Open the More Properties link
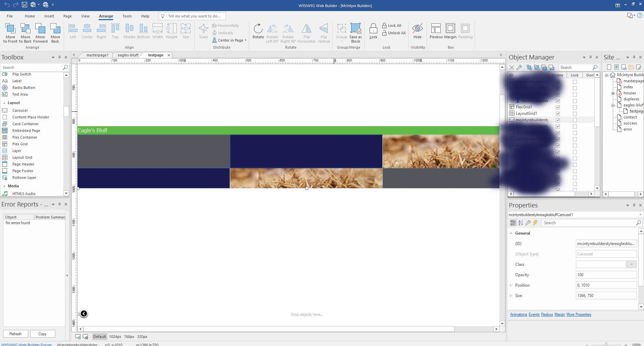644x346 pixels. pos(579,314)
